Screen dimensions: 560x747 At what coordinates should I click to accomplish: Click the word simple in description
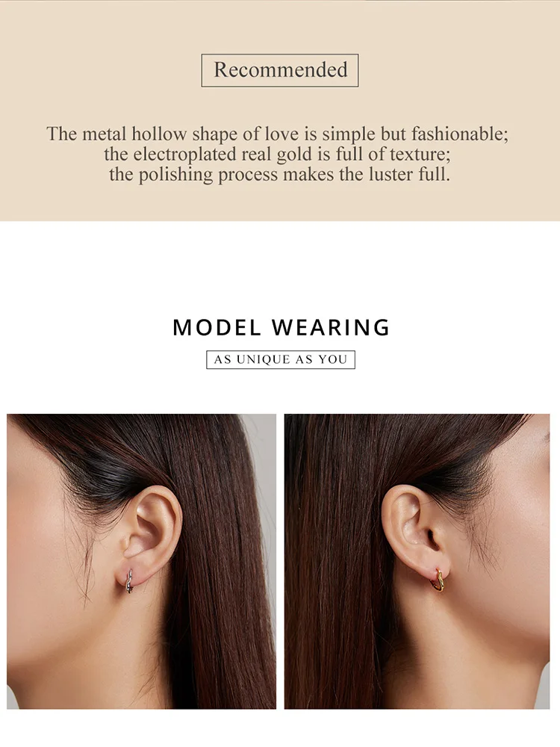pyautogui.click(x=349, y=134)
